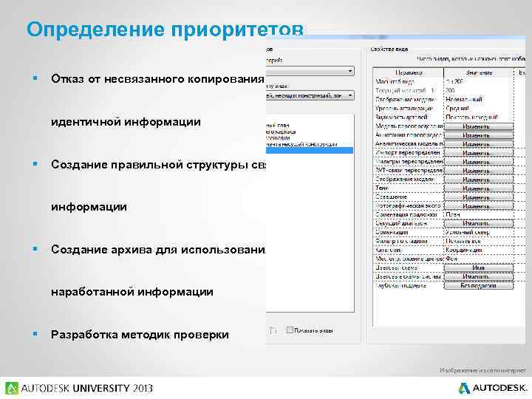
Task: Click the 'Показать исходный' value cell
Action: [479, 117]
